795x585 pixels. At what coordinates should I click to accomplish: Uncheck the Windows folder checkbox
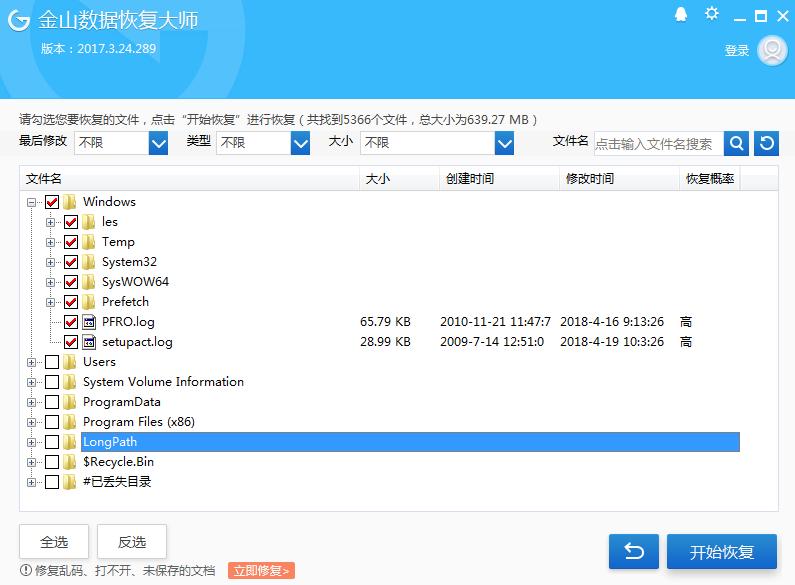point(52,202)
